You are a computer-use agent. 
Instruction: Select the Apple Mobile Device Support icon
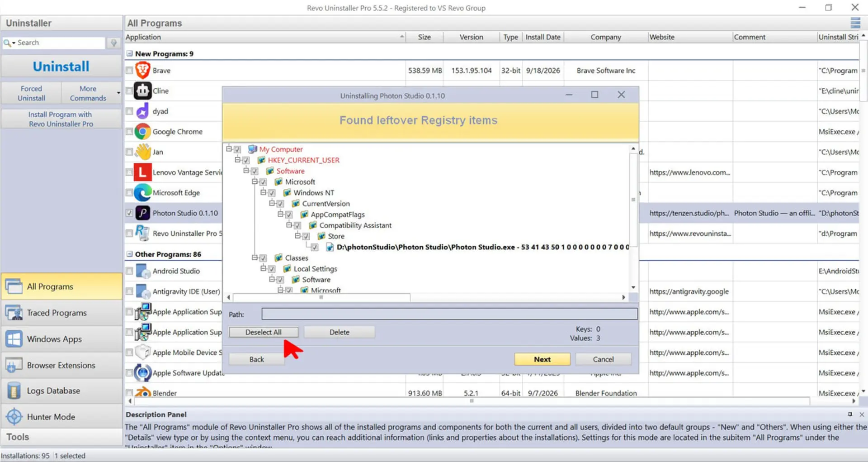(143, 352)
